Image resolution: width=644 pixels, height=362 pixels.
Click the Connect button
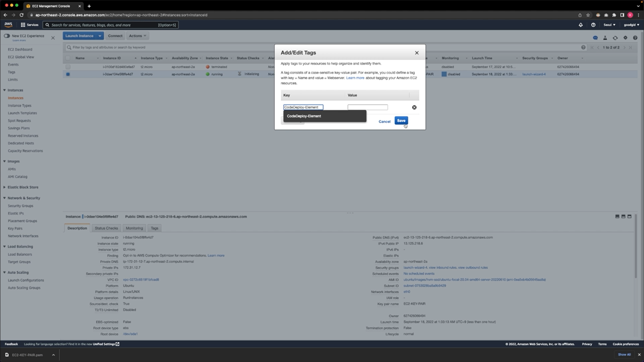point(115,36)
